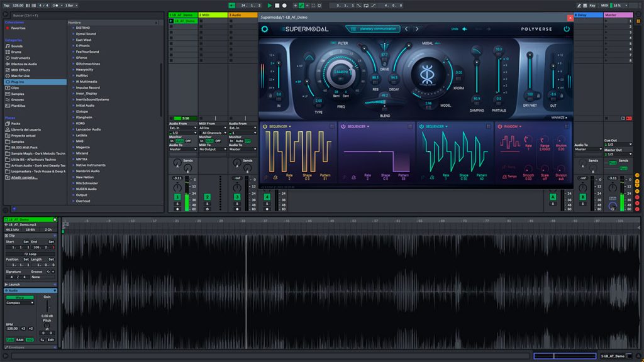Launch the LB_AT_Demo clip play triangle
The image size is (644, 362).
tap(171, 21)
